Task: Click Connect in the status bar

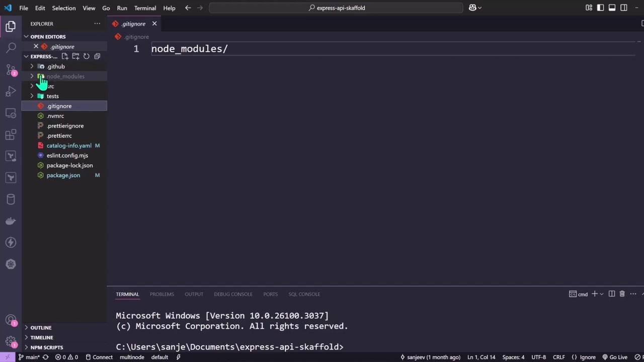Action: click(99, 357)
